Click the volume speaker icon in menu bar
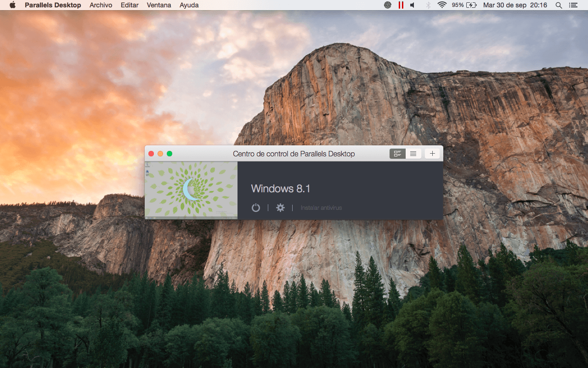The width and height of the screenshot is (588, 368). (412, 5)
